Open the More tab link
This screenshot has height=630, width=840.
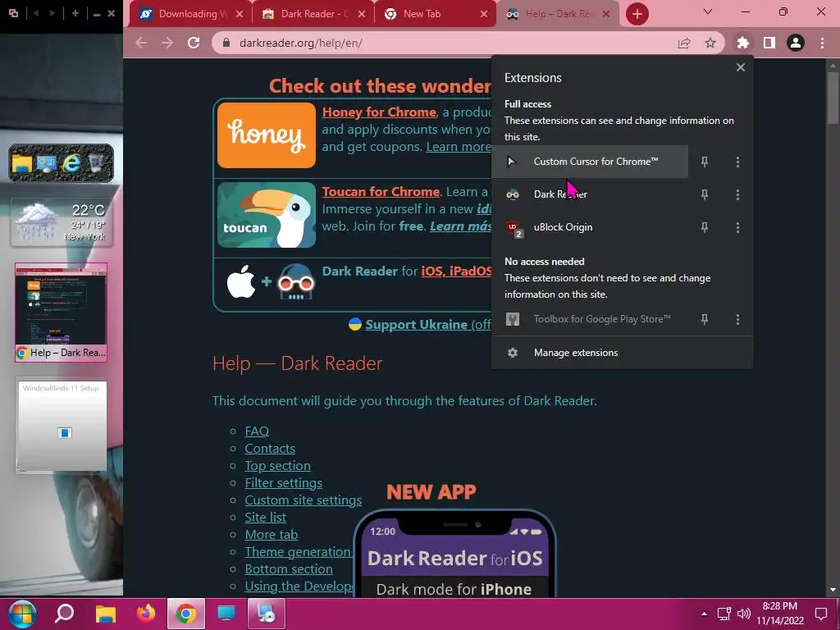271,534
